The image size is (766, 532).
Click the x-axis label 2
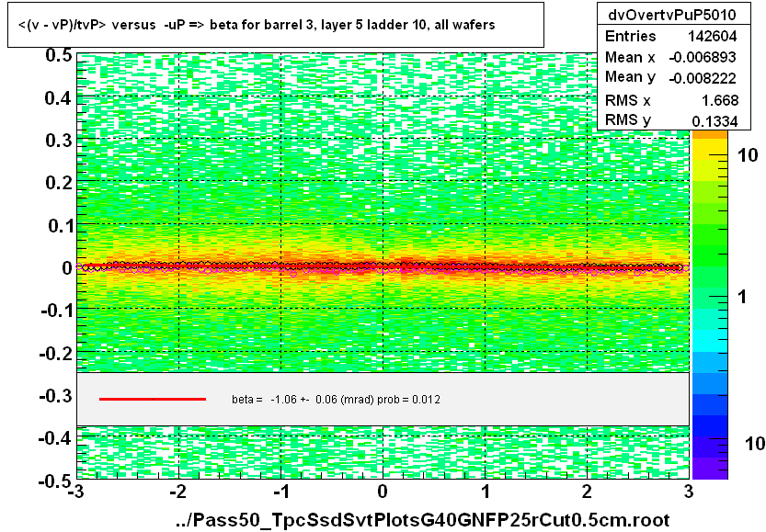587,491
